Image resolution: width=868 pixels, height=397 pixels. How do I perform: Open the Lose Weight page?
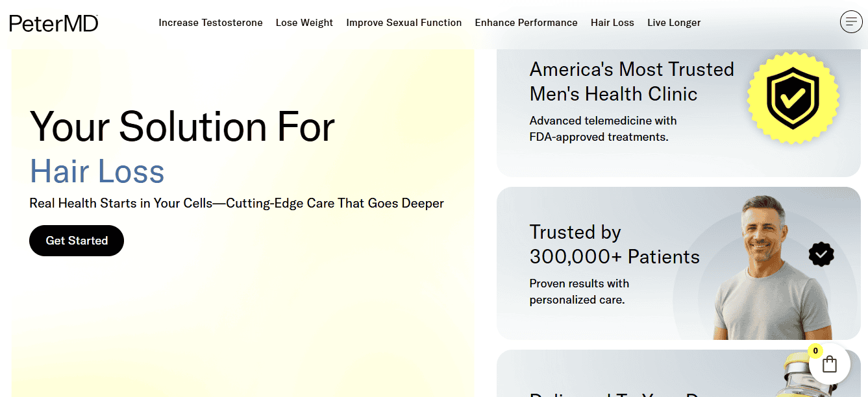(x=304, y=22)
